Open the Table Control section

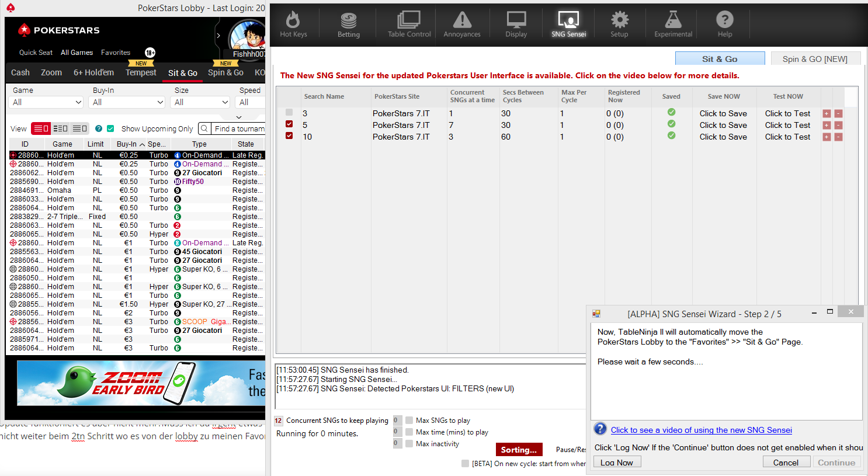[x=409, y=24]
